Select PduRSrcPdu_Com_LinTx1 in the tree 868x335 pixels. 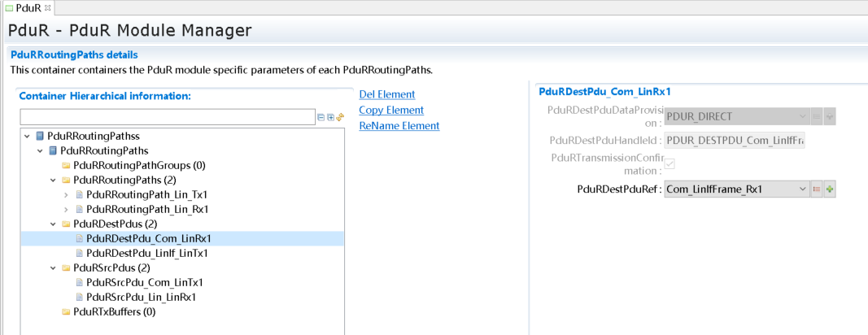[x=144, y=282]
